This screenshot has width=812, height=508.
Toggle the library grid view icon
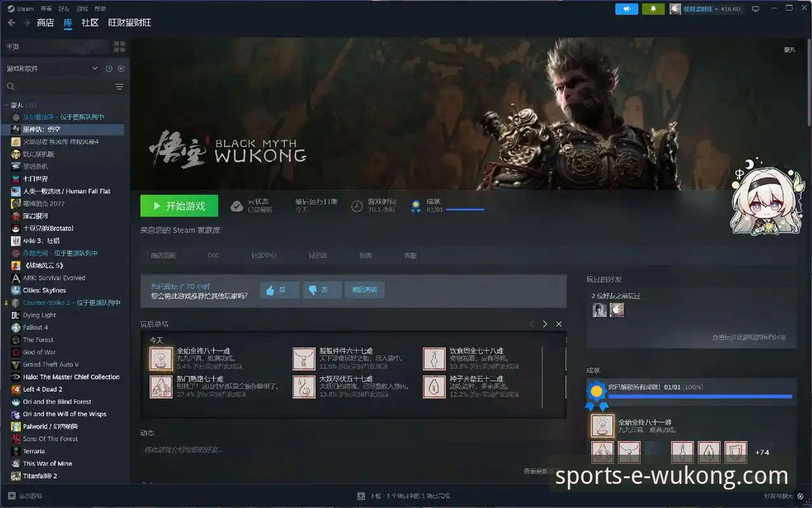click(119, 46)
